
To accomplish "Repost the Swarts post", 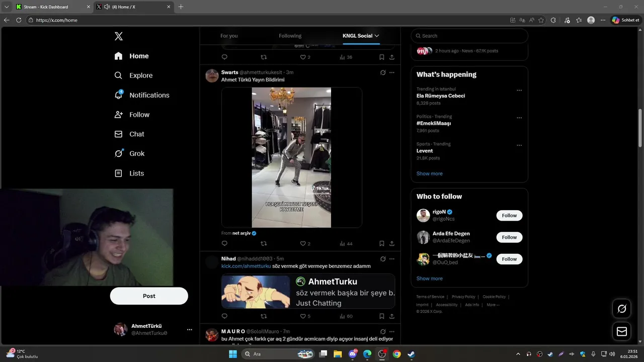I will click(x=264, y=243).
